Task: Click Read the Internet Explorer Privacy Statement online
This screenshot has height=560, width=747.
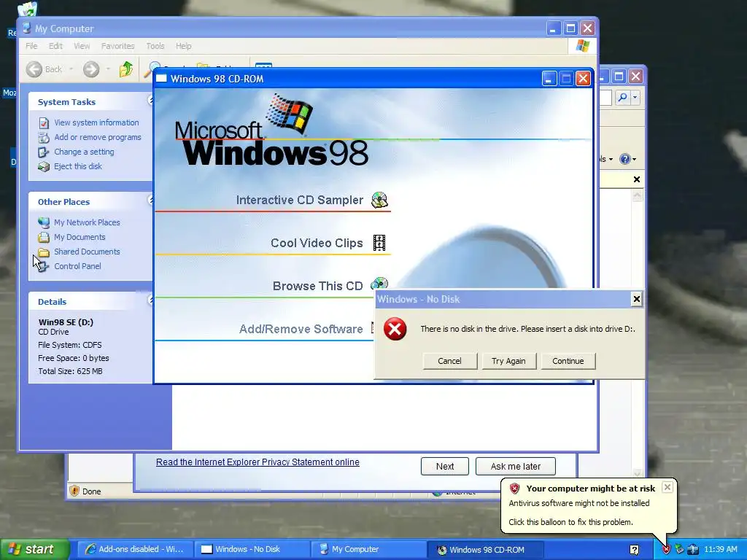Action: (x=258, y=462)
